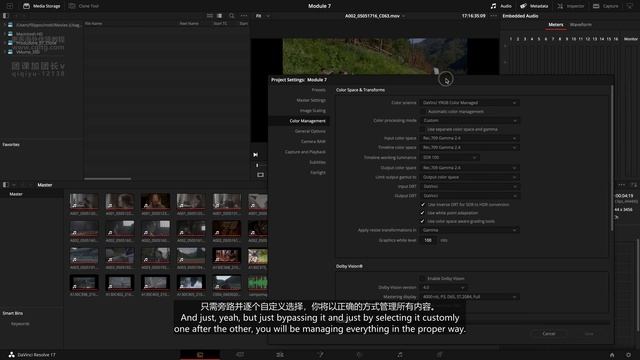The width and height of the screenshot is (640, 360).
Task: Select Fairlight in settings sidebar
Action: (x=318, y=173)
